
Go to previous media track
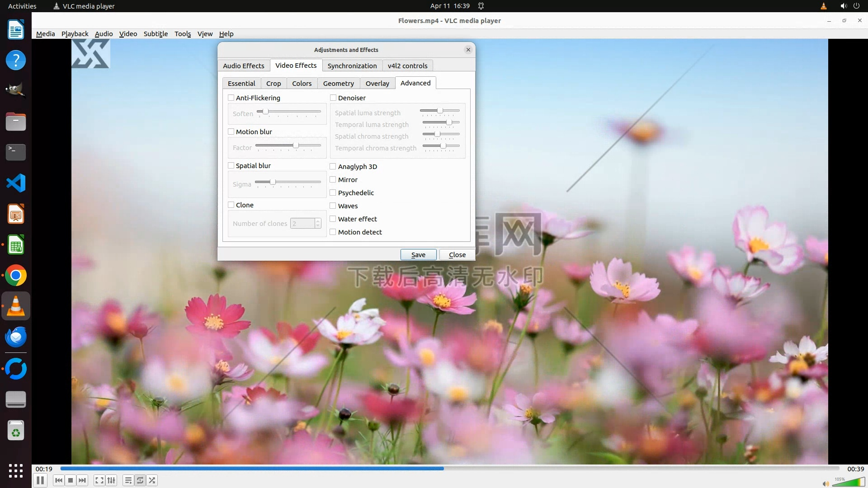click(x=59, y=480)
